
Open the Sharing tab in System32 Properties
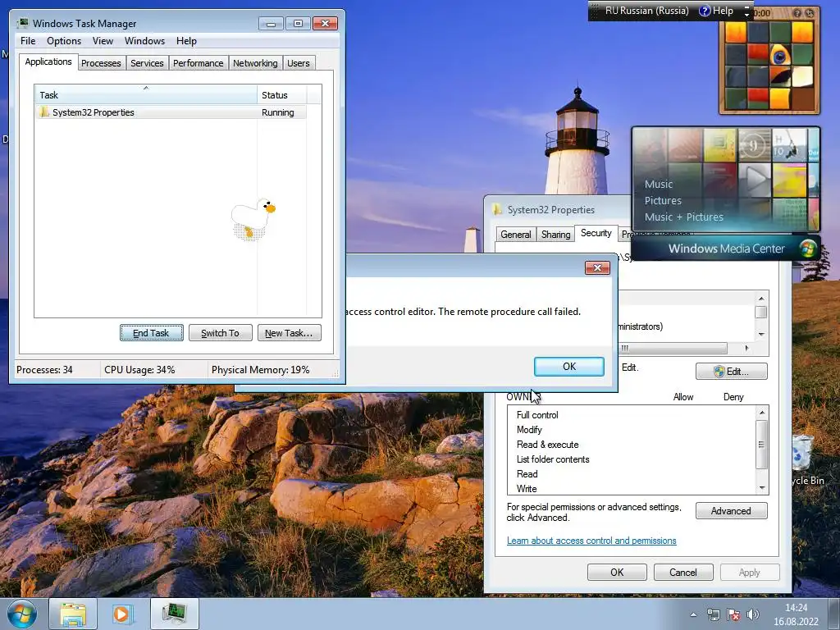(555, 234)
